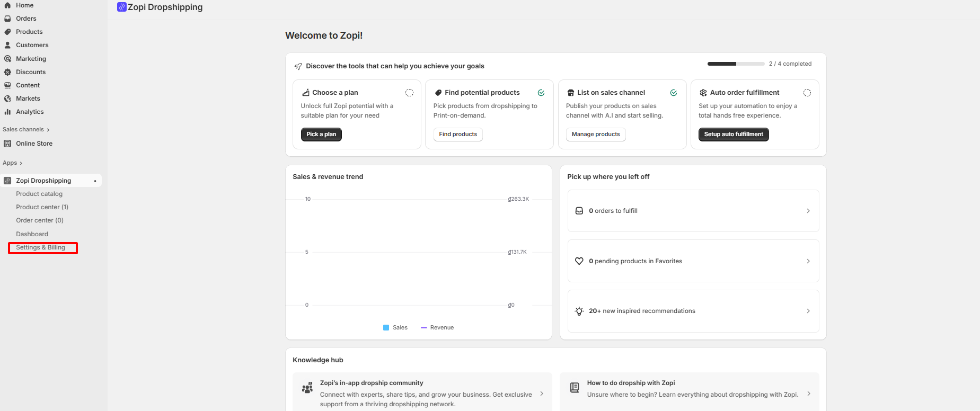Click the Home icon in sidebar

point(7,5)
